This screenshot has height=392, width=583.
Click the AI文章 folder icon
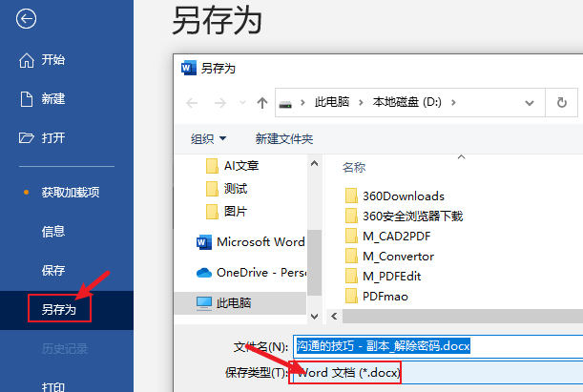(x=212, y=166)
